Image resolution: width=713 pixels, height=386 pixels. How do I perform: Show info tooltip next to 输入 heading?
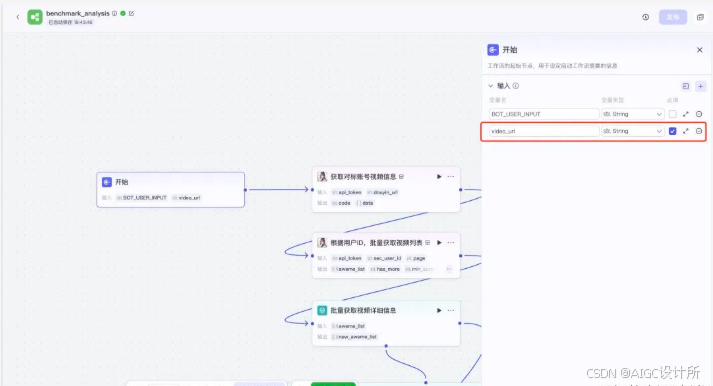pyautogui.click(x=516, y=86)
